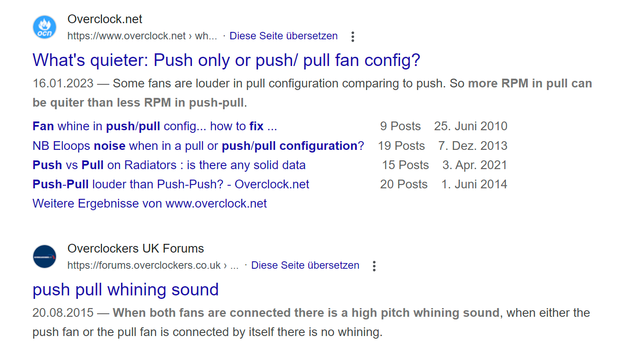Click "Weitere Ergebnisse von www.overclock.net"
This screenshot has width=644, height=364.
(x=150, y=204)
